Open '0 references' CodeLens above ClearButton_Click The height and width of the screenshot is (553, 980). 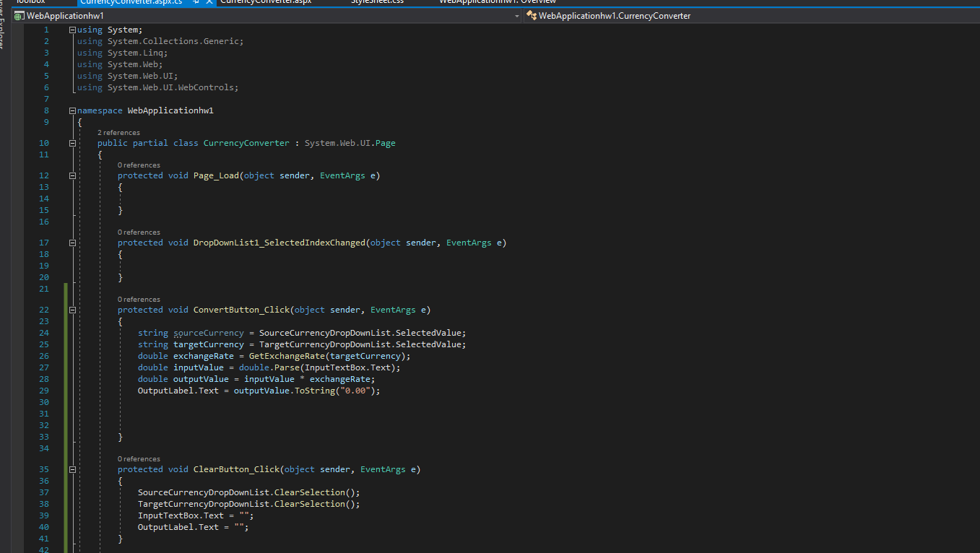(139, 459)
